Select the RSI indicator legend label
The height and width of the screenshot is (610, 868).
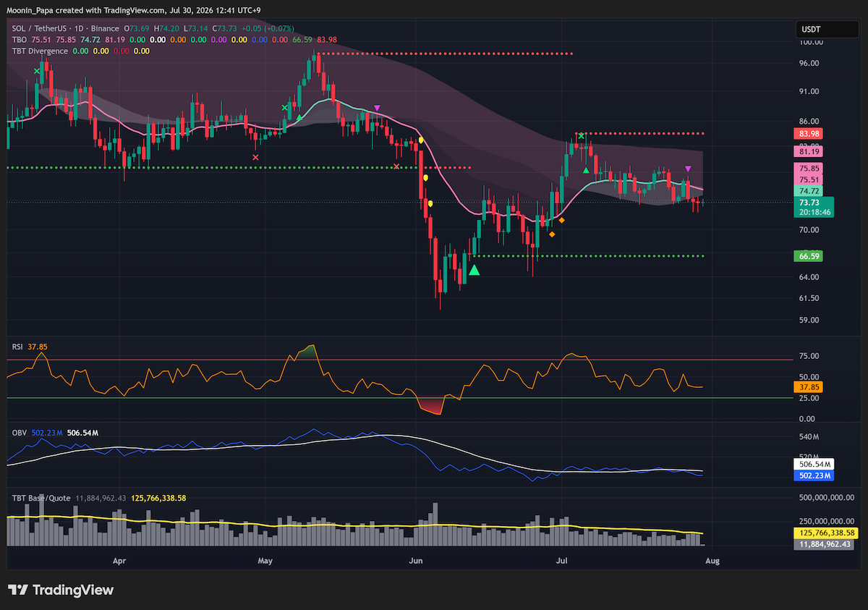pos(18,347)
